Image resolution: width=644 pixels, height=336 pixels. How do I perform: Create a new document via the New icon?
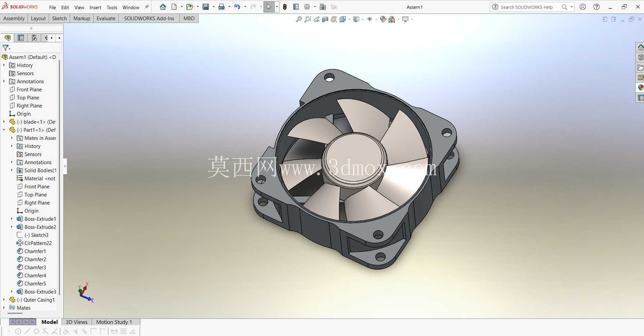[174, 7]
